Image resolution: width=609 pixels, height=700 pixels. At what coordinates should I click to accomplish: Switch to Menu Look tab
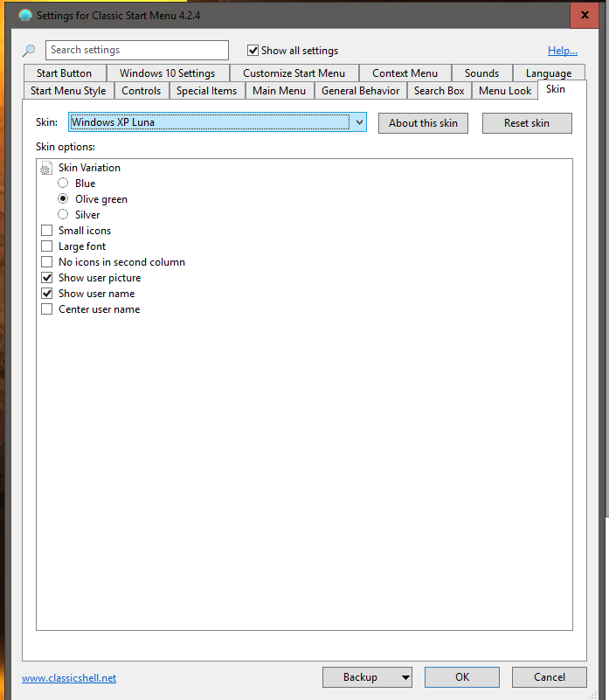coord(505,91)
